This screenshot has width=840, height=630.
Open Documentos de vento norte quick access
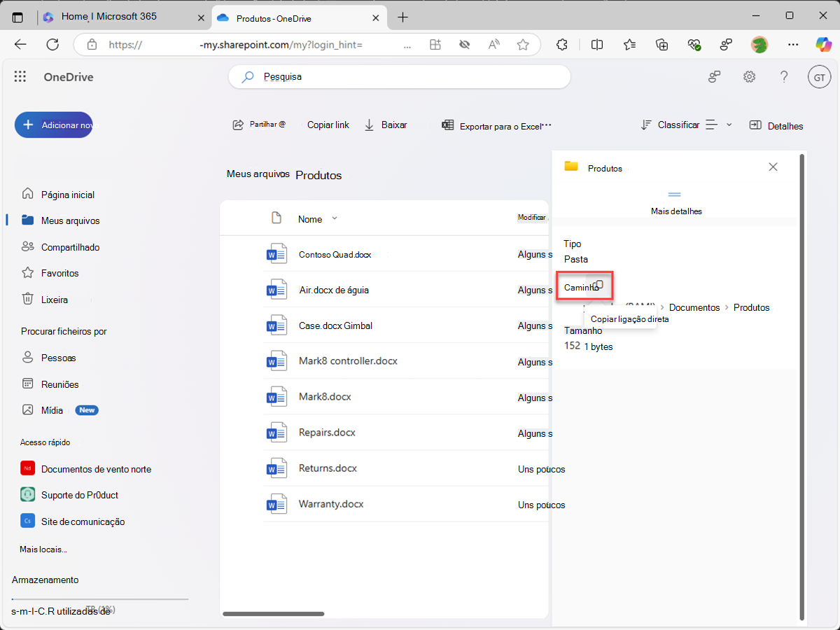point(86,469)
